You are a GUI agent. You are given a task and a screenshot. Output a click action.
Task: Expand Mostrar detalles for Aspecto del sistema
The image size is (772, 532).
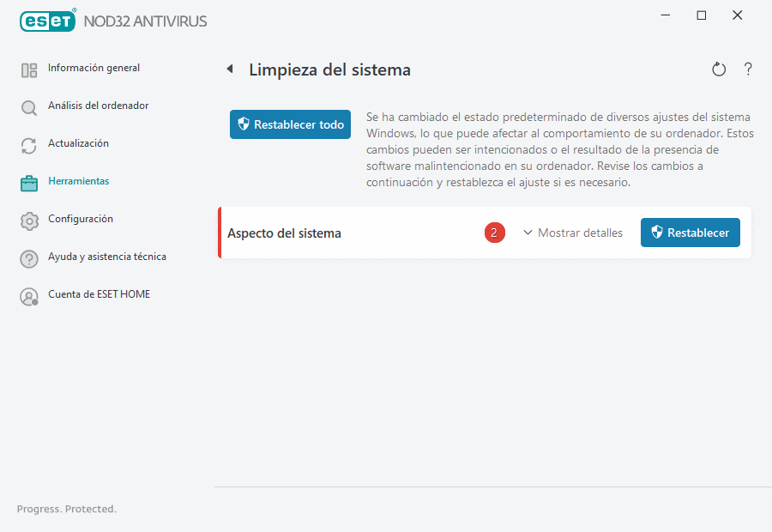573,233
